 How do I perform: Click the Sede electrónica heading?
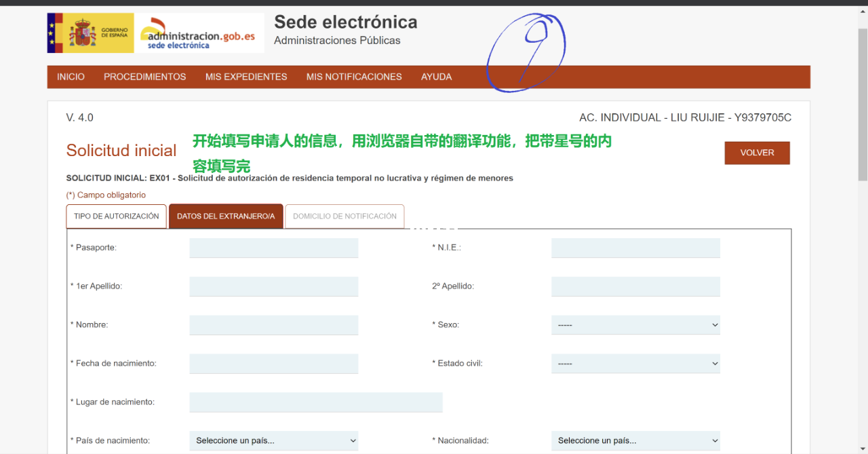point(346,22)
